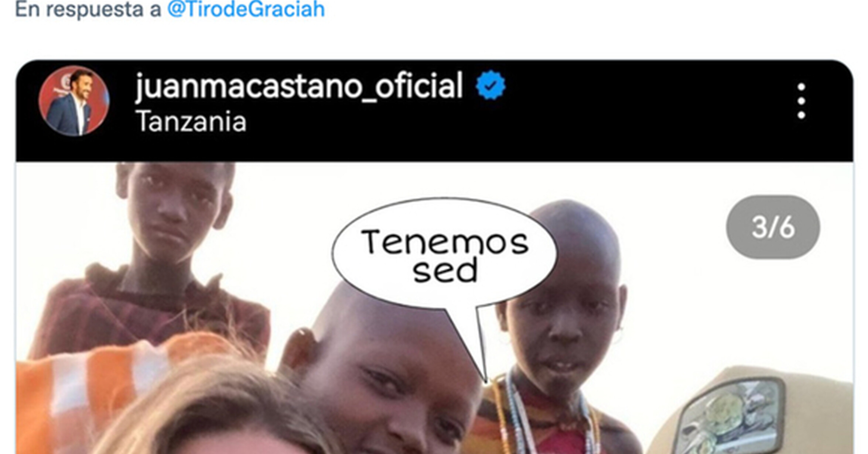This screenshot has height=454, width=868.
Task: Click the blue verified badge icon
Action: [x=490, y=85]
